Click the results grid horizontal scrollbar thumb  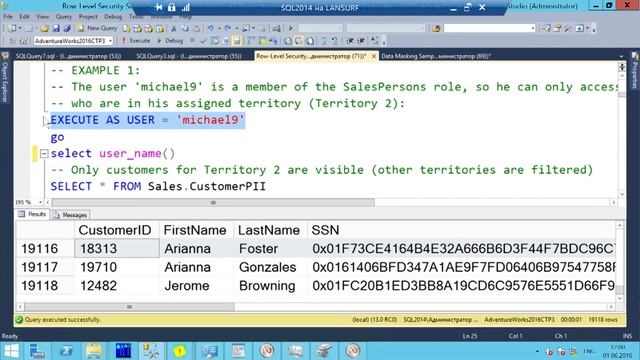[129, 307]
